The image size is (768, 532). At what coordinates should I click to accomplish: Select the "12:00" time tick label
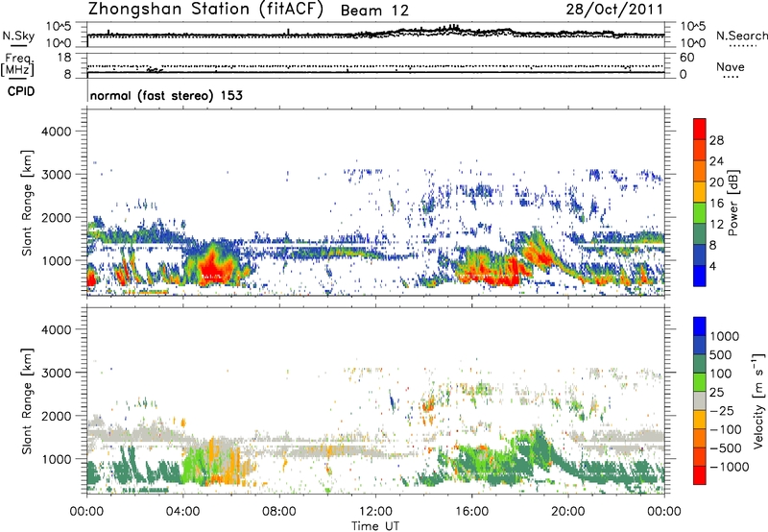pos(375,512)
